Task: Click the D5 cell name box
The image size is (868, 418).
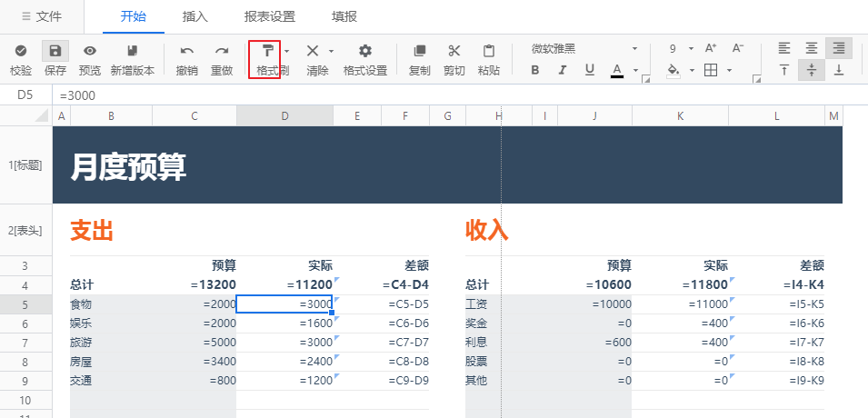Action: [x=25, y=95]
